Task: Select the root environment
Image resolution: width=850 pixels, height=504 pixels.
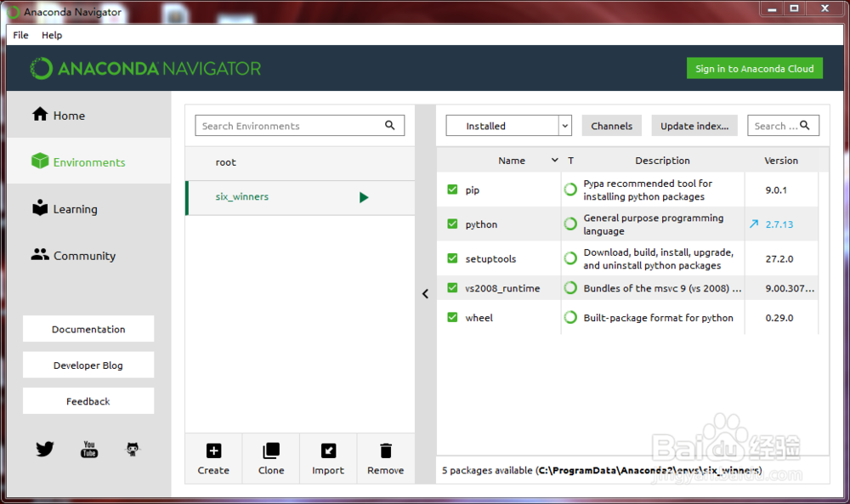Action: coord(300,162)
